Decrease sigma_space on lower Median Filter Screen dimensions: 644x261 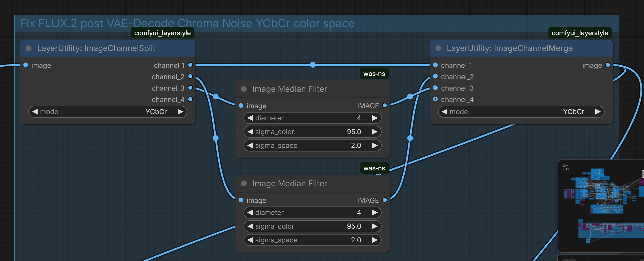click(250, 240)
